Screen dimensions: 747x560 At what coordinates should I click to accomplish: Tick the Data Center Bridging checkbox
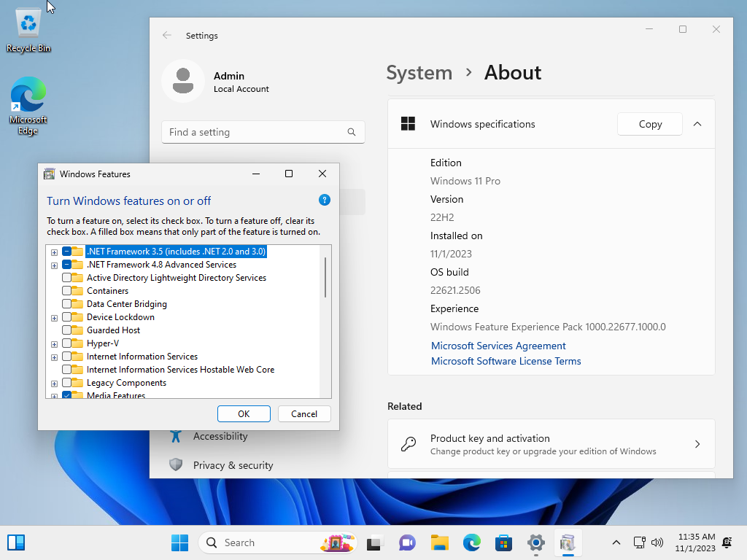[x=66, y=304]
